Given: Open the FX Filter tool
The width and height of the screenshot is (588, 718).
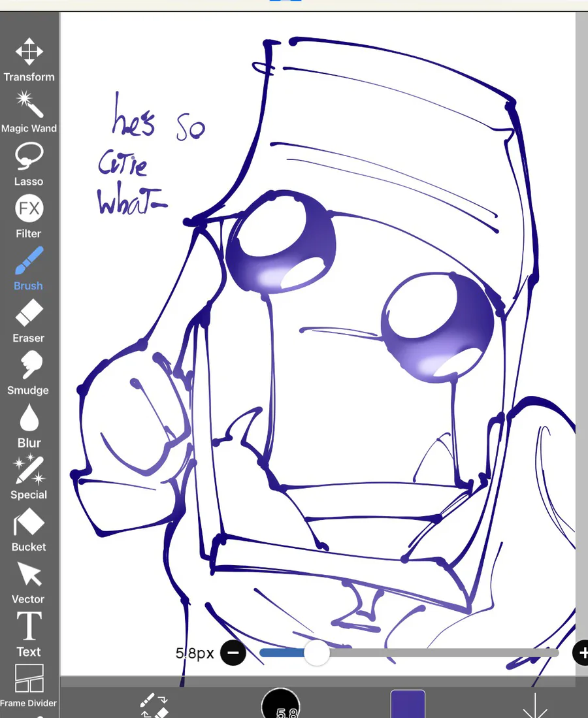Looking at the screenshot, I should click(29, 216).
